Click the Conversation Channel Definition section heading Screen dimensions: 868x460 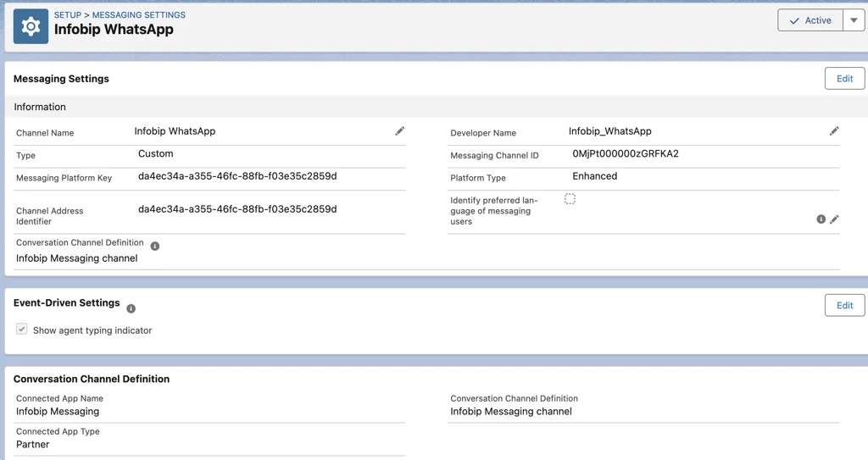[x=92, y=380]
